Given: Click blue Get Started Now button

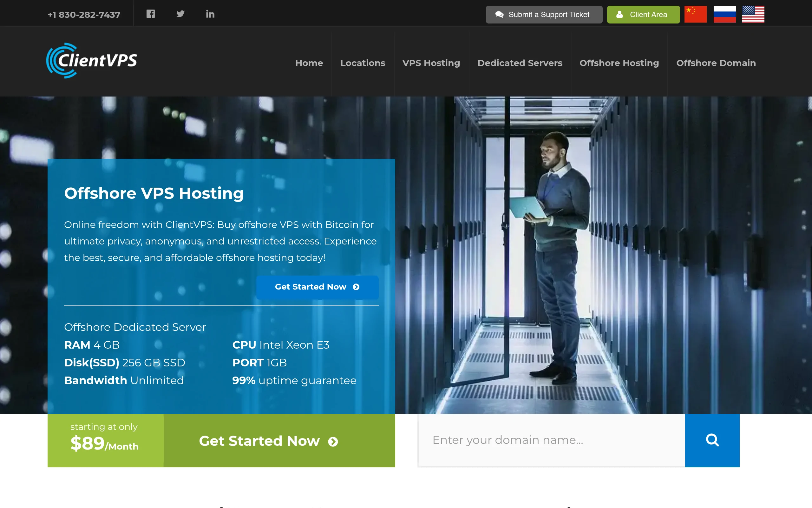Looking at the screenshot, I should (317, 287).
